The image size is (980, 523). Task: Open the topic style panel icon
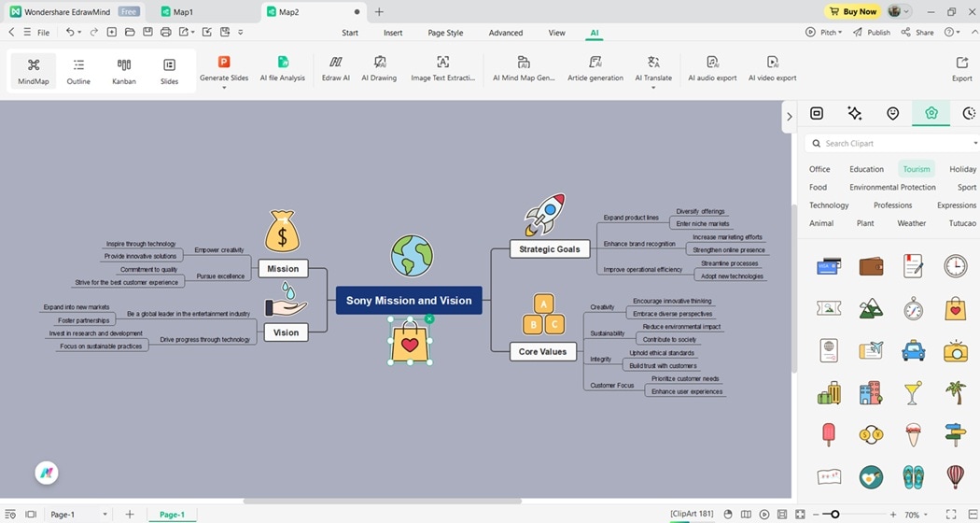click(817, 113)
